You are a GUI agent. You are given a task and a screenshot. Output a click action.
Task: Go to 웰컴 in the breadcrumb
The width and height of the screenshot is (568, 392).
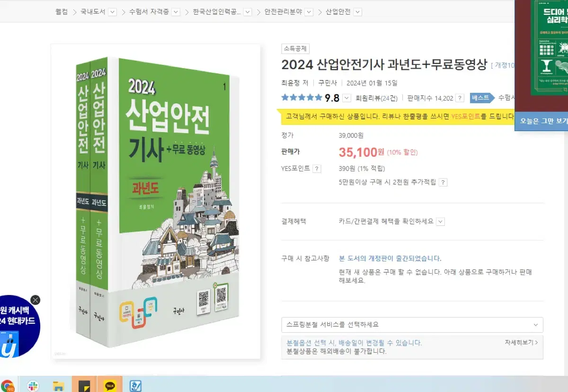[x=62, y=12]
